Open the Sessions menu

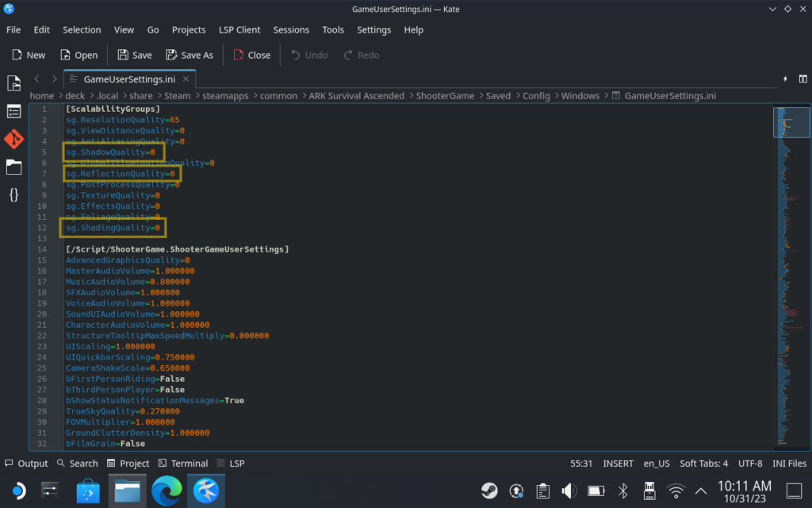click(x=291, y=29)
